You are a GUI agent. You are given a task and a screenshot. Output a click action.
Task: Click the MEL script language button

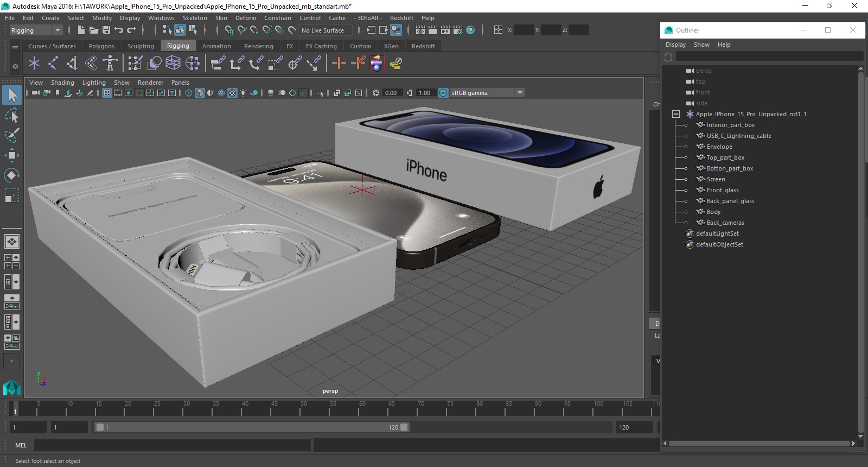coord(21,445)
